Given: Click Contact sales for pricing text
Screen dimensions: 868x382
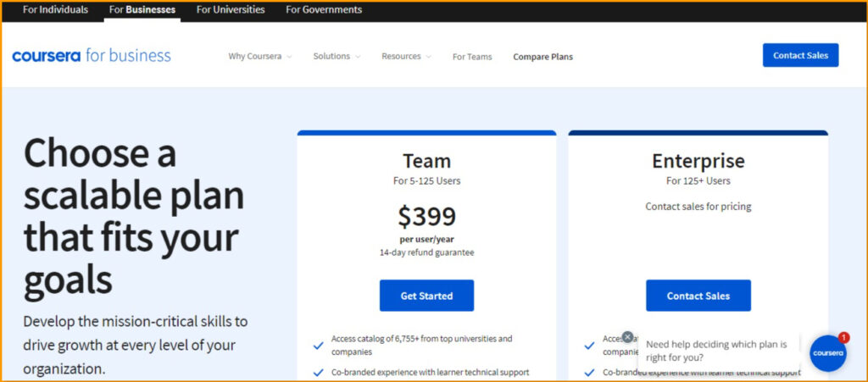Looking at the screenshot, I should [698, 206].
